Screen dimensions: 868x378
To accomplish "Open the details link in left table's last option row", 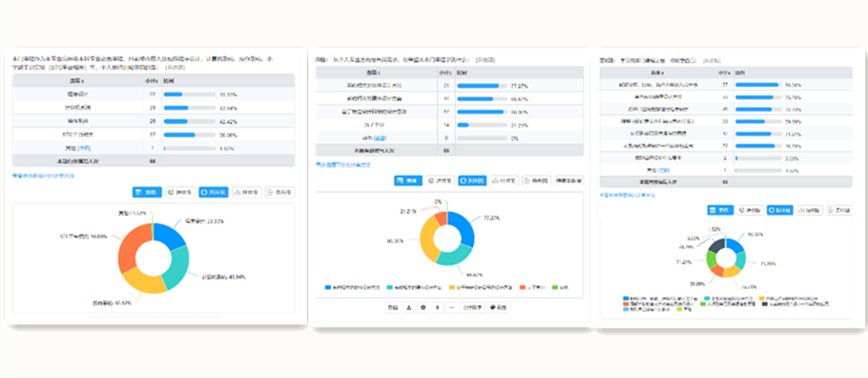I will coord(85,149).
